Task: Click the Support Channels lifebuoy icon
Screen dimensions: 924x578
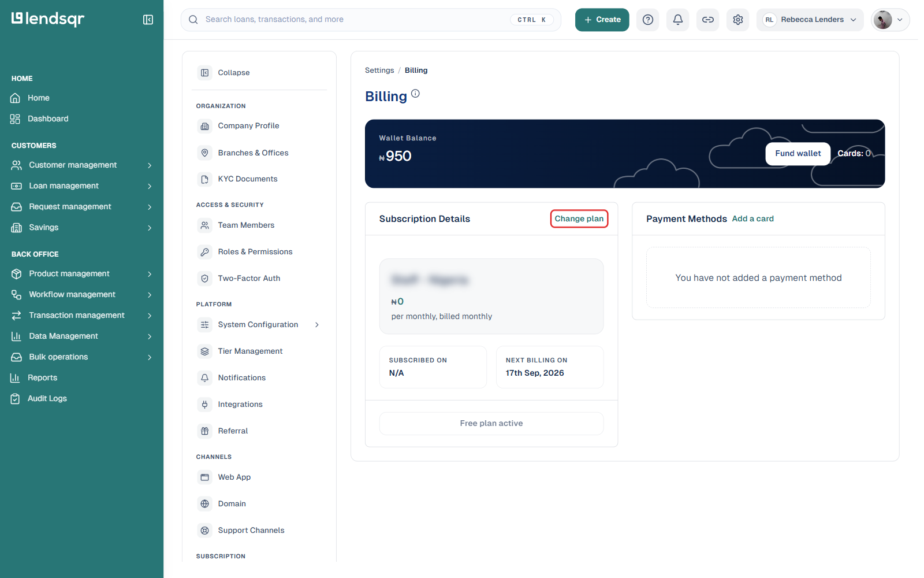Action: pyautogui.click(x=204, y=531)
